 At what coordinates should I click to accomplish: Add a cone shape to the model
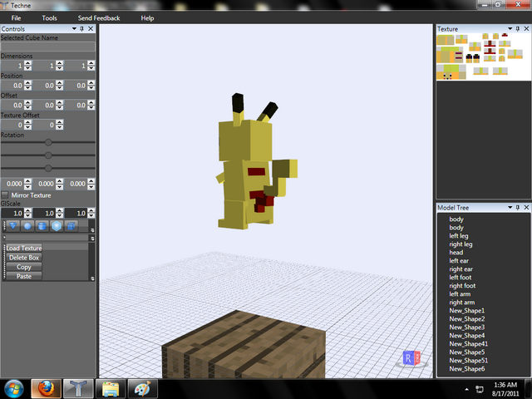tap(13, 226)
